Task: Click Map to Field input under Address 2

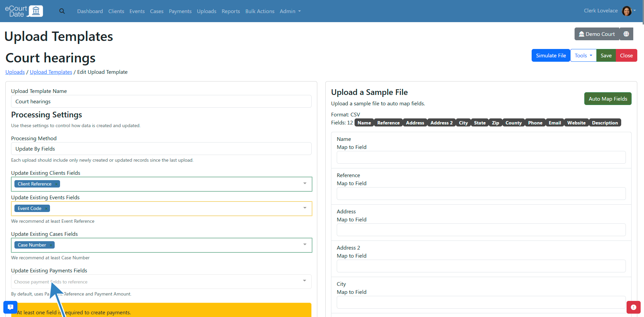Action: tap(481, 266)
